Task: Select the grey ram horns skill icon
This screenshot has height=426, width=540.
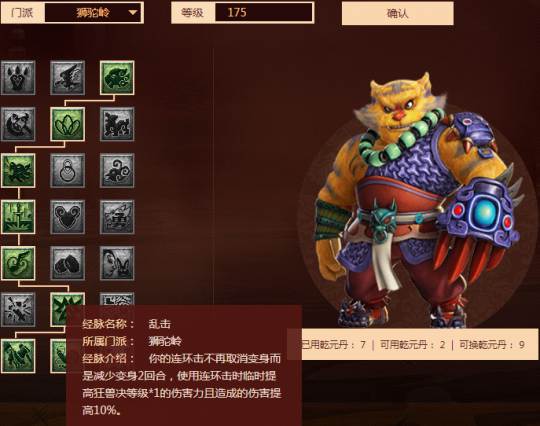Action: point(68,217)
